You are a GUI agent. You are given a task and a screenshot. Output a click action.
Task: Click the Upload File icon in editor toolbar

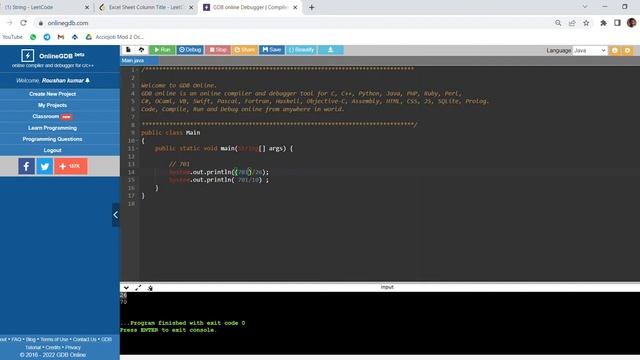[x=141, y=50]
